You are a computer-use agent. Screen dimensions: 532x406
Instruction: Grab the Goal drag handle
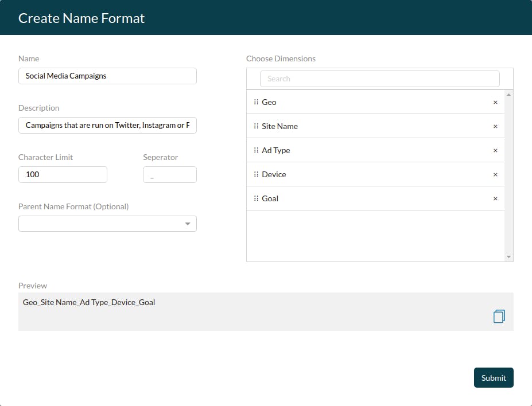tap(256, 198)
